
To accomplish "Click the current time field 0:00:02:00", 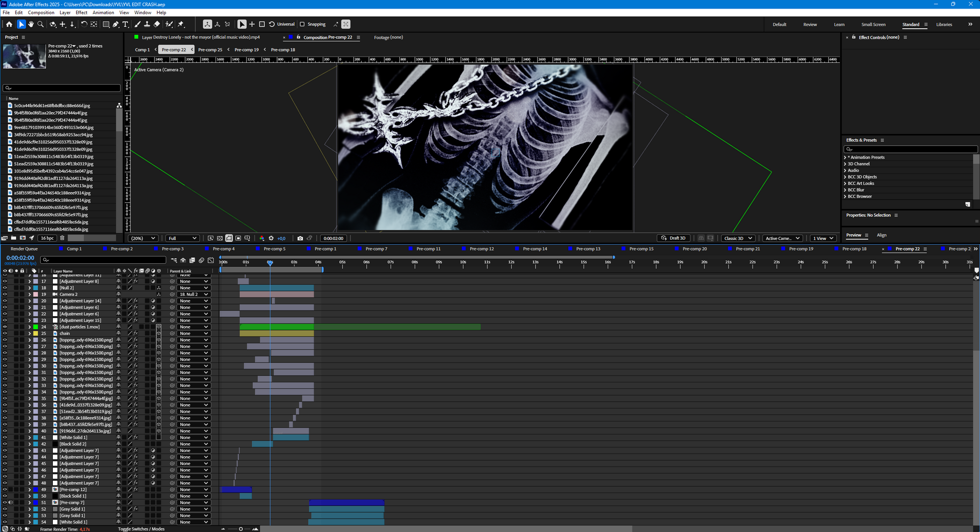I will 333,238.
